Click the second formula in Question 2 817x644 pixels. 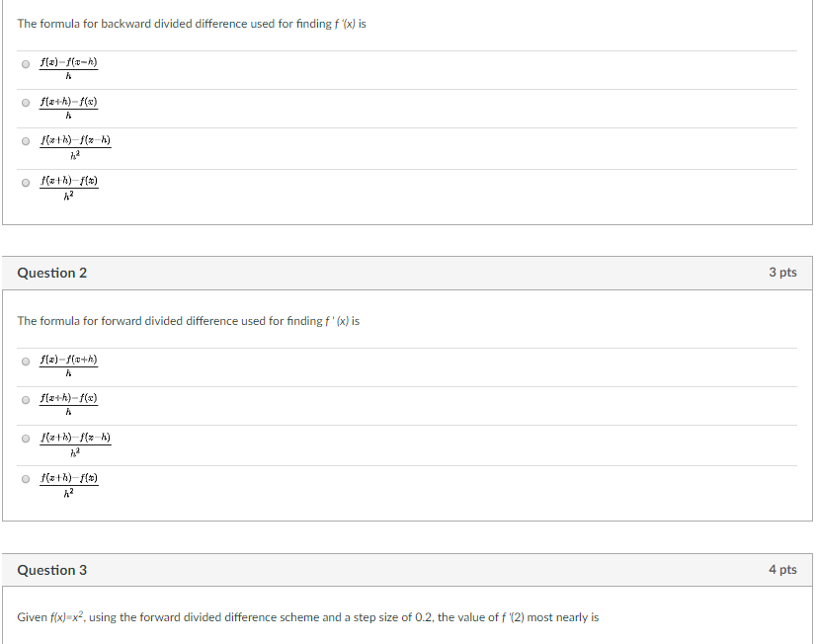tap(68, 405)
